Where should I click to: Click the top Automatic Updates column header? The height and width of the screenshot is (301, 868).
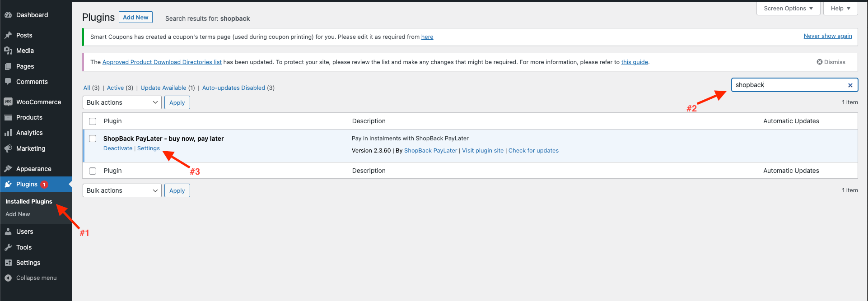point(791,121)
